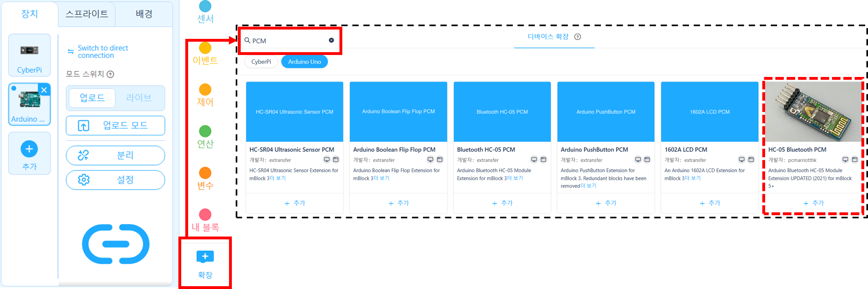This screenshot has height=289, width=868.
Task: Select the Arduino Uno filter chip
Action: (304, 62)
